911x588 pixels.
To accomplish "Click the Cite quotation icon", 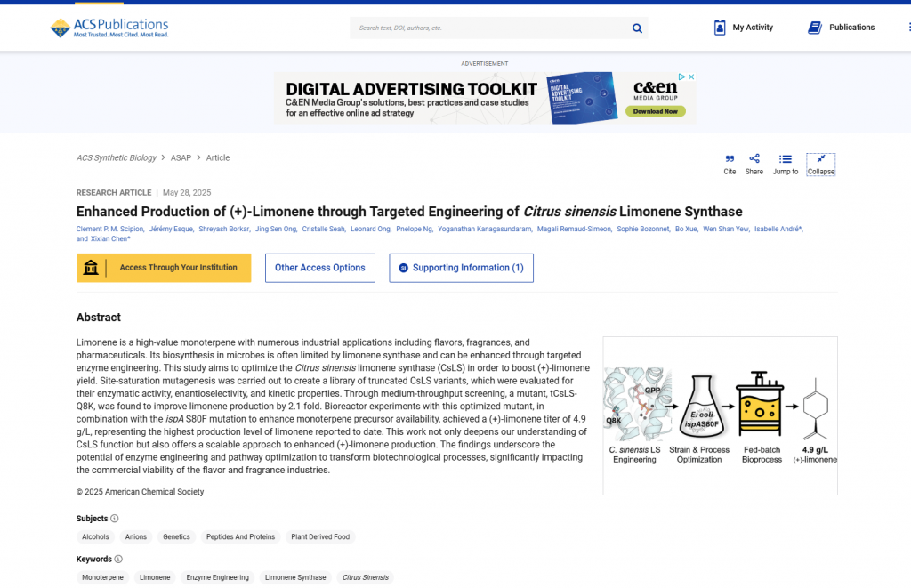I will coord(730,159).
